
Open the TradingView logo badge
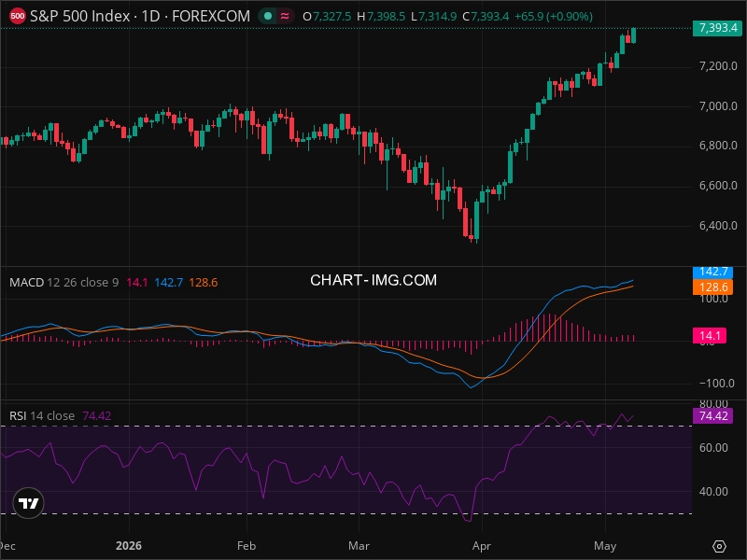coord(29,503)
